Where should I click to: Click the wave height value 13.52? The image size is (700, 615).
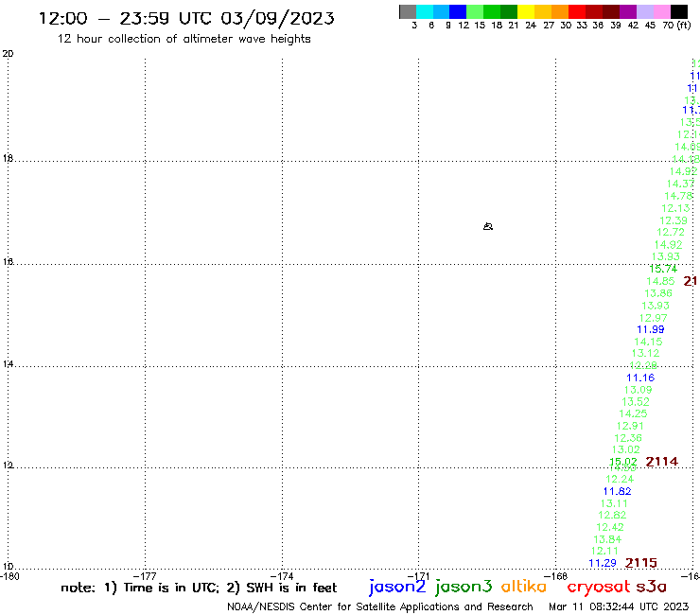click(x=636, y=401)
